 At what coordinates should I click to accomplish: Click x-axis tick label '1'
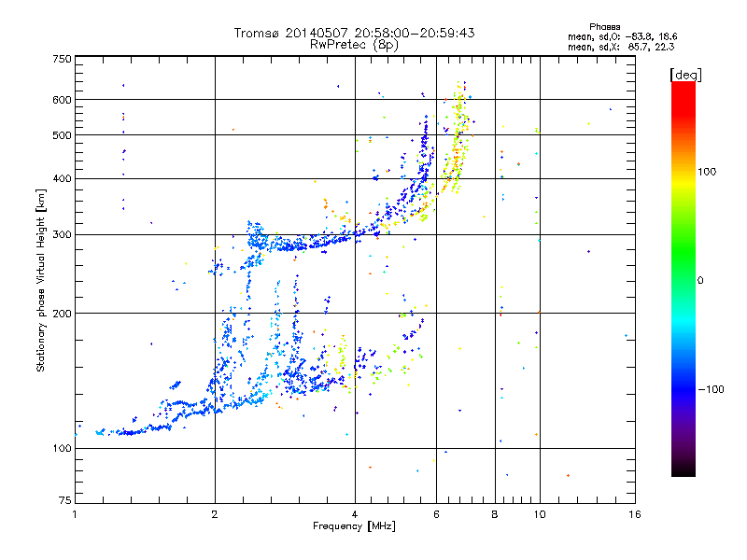pos(75,514)
